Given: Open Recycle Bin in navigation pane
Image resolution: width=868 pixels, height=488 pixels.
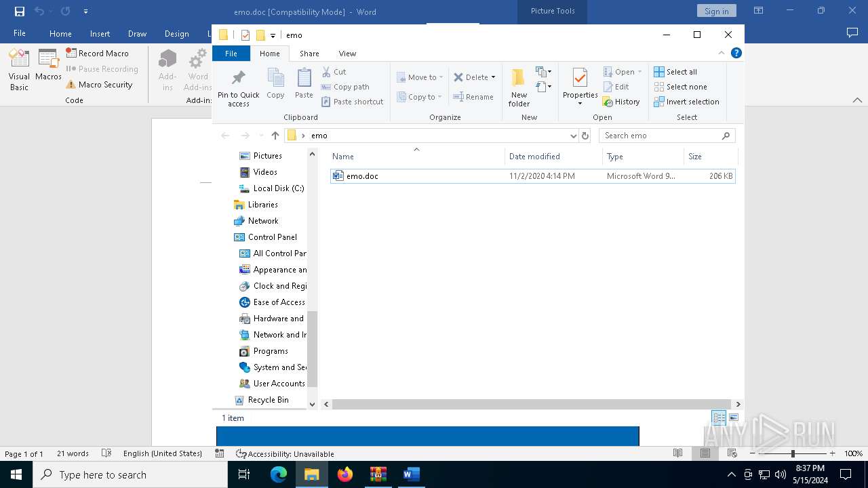Looking at the screenshot, I should 261,400.
